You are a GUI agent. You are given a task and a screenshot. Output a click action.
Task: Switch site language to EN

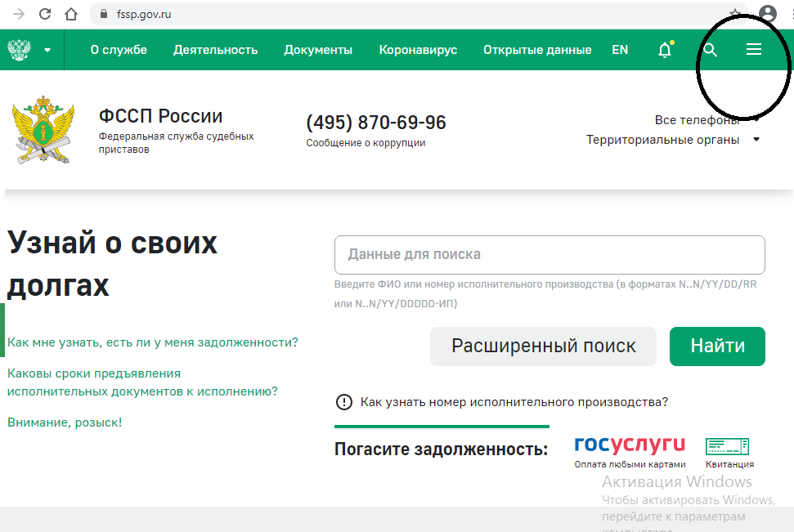pos(620,50)
